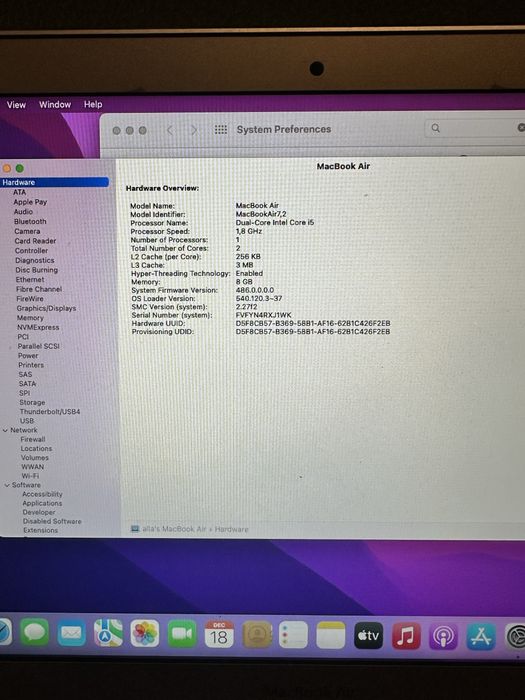Open the View menu

(16, 105)
